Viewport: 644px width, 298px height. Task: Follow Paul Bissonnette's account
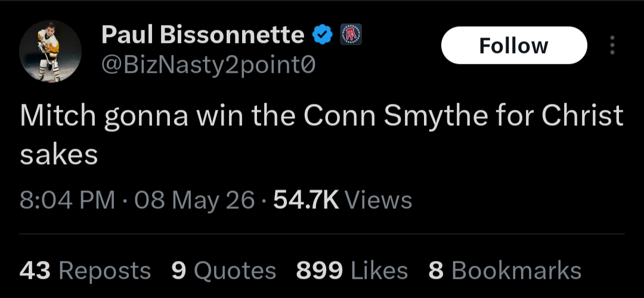point(514,45)
